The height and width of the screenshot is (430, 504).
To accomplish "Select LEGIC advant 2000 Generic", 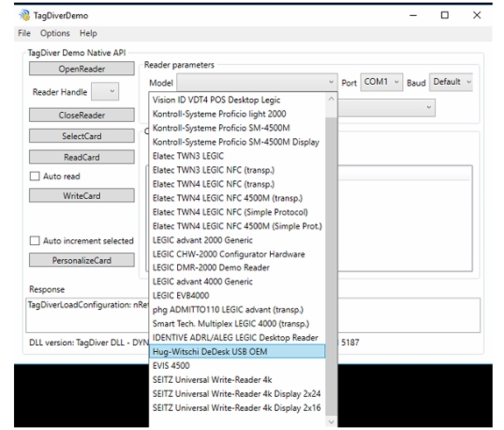I will click(x=238, y=240).
